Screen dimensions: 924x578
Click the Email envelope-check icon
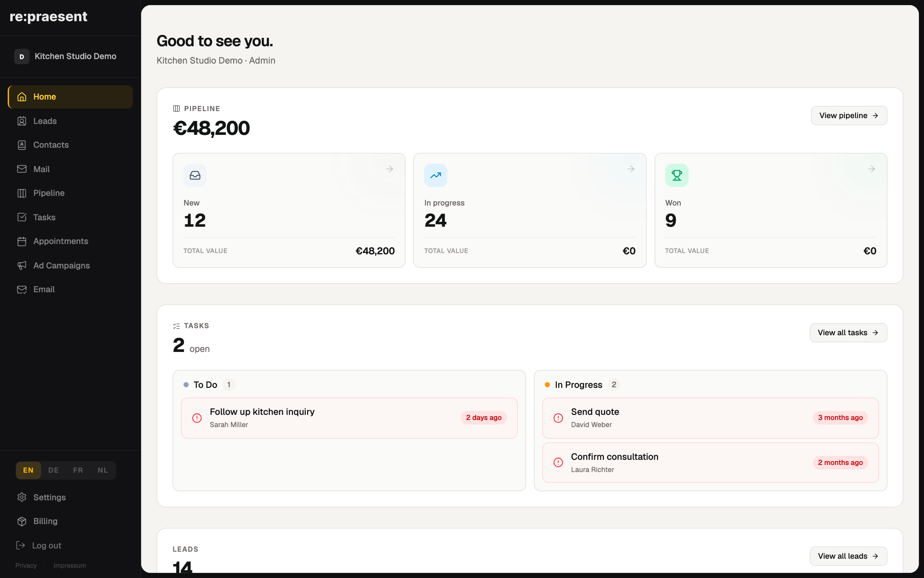pos(22,289)
